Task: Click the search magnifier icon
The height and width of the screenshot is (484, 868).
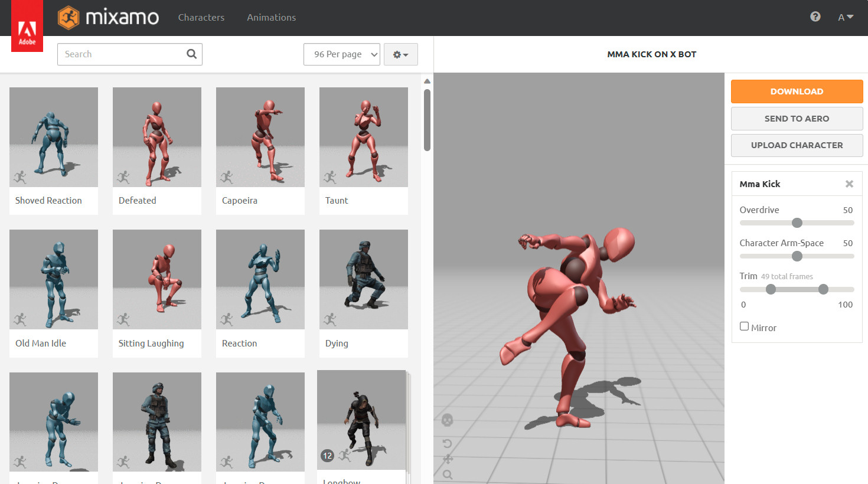Action: pyautogui.click(x=191, y=54)
